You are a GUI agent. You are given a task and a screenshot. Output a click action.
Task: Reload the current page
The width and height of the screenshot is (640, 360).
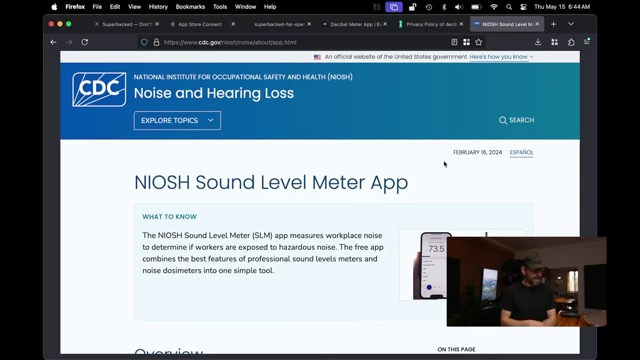(84, 42)
